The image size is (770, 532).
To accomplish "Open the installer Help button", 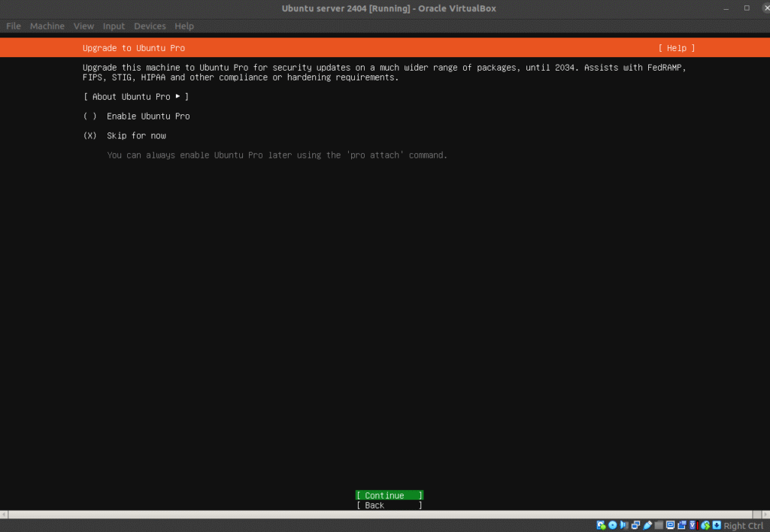I will (x=676, y=48).
